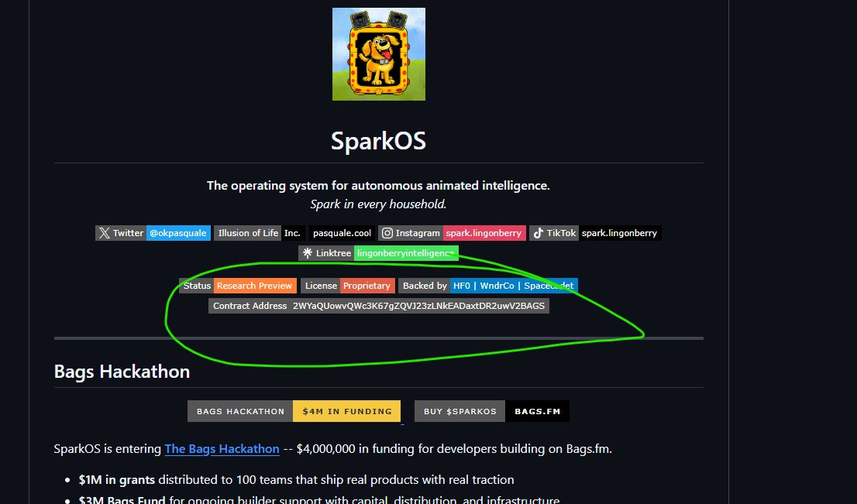This screenshot has height=504, width=857.
Task: Follow The Bags Hackathon hyperlink
Action: tap(222, 449)
